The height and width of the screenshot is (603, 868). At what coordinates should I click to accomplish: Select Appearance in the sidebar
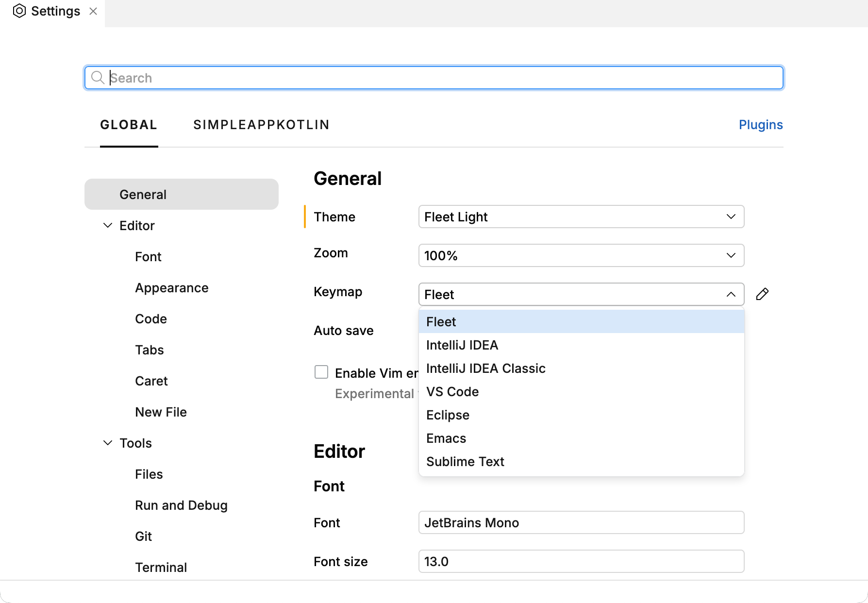172,287
